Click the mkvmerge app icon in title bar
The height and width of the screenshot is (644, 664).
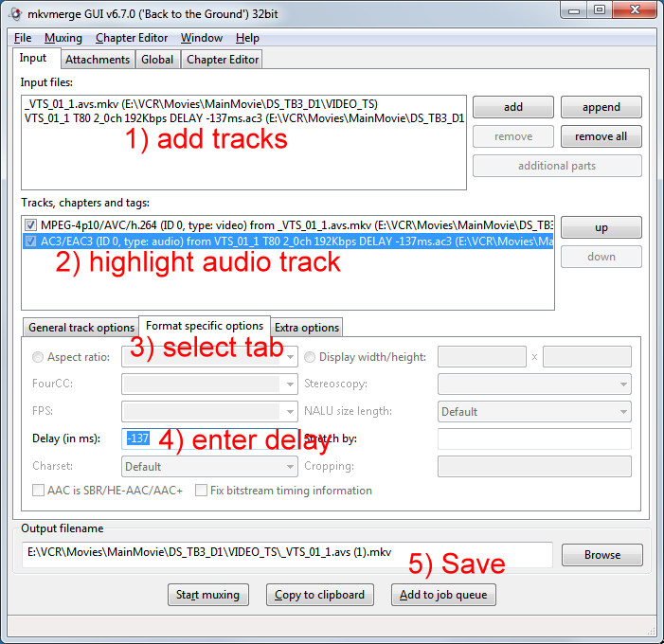15,14
